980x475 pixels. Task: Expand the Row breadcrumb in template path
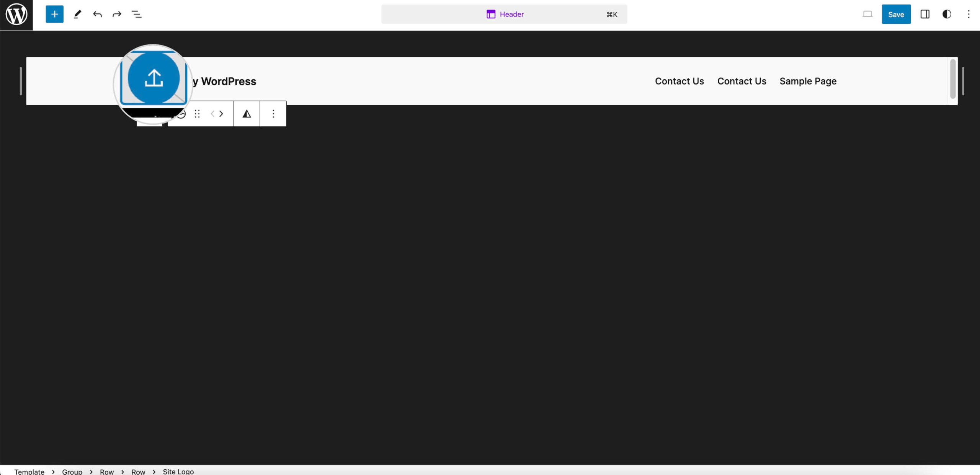(x=107, y=471)
